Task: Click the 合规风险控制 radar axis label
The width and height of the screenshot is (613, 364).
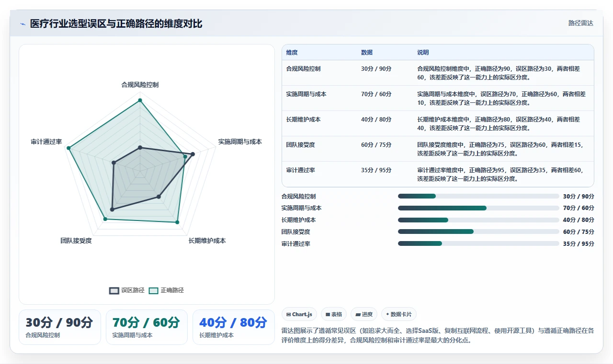Action: coord(140,85)
